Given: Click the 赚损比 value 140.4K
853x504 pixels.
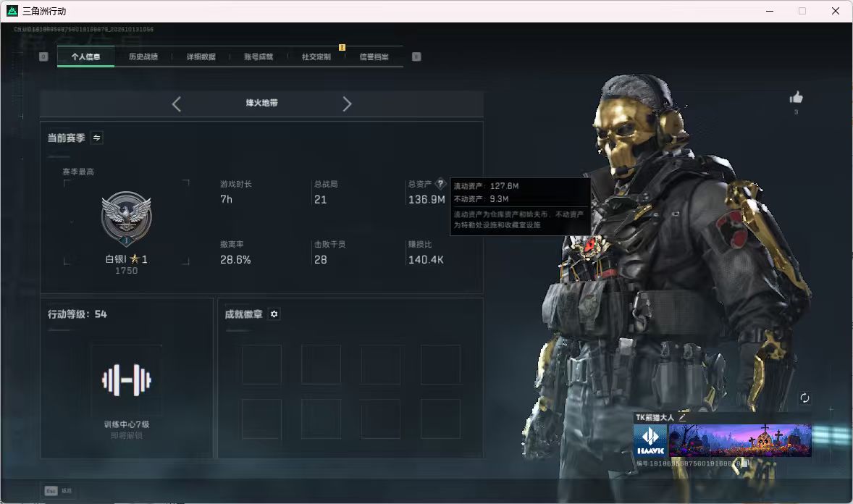Looking at the screenshot, I should coord(426,260).
